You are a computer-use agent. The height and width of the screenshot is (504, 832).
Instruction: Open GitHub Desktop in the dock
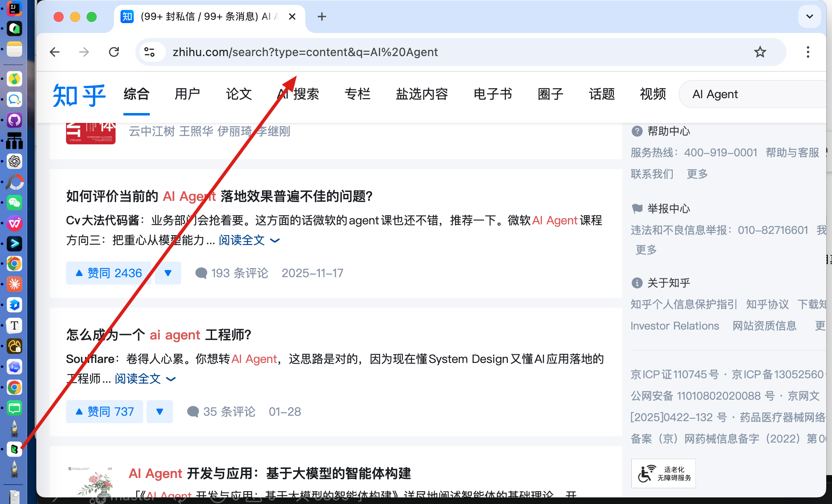[x=14, y=120]
